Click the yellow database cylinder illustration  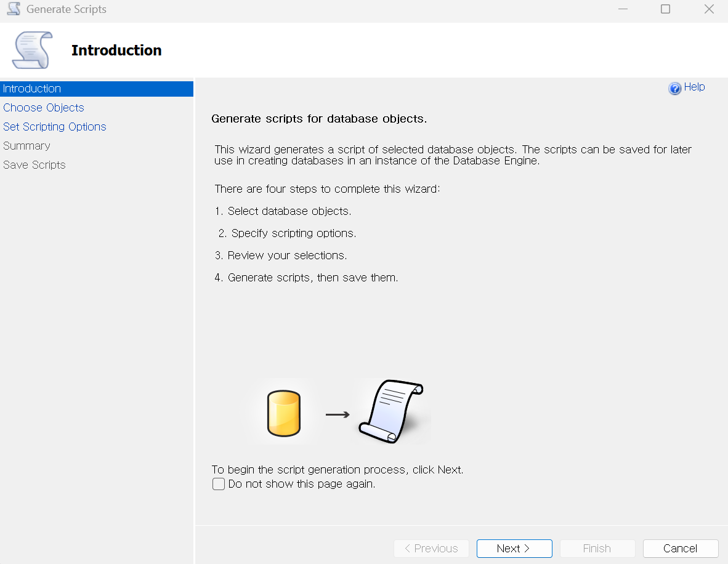284,413
